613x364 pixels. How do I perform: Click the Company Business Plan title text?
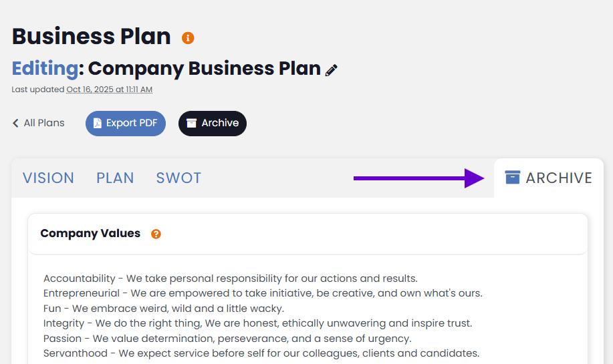pyautogui.click(x=205, y=68)
